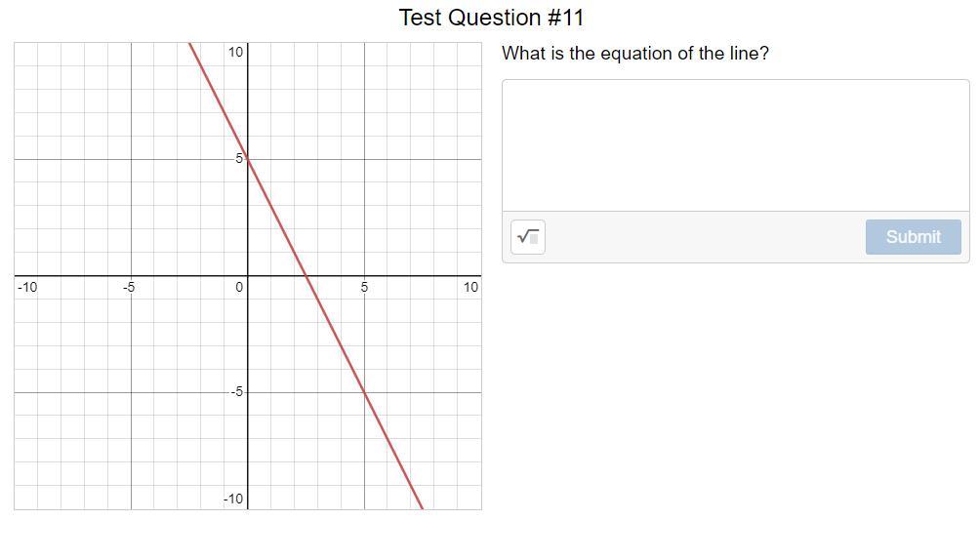Click where the red line crosses x-axis
The width and height of the screenshot is (979, 560).
(x=306, y=276)
